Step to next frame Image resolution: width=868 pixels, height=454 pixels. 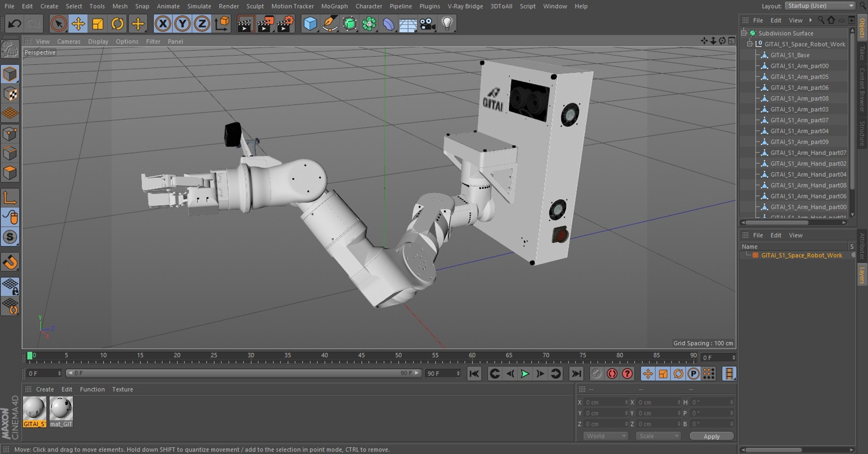[540, 374]
